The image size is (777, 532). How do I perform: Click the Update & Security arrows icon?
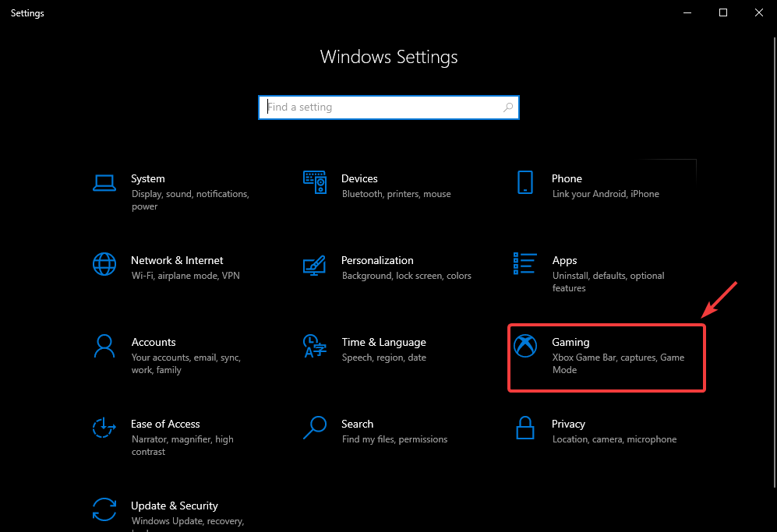pos(104,509)
